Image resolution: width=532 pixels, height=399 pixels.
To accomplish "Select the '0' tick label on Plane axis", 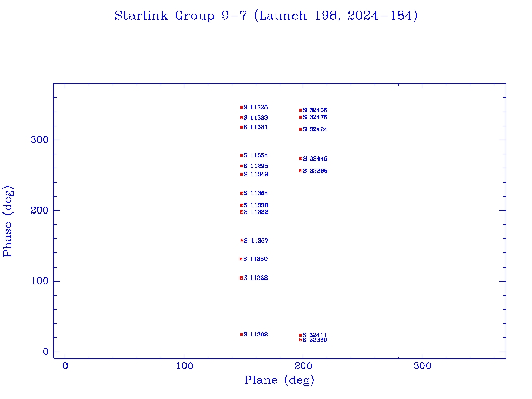I will [65, 366].
